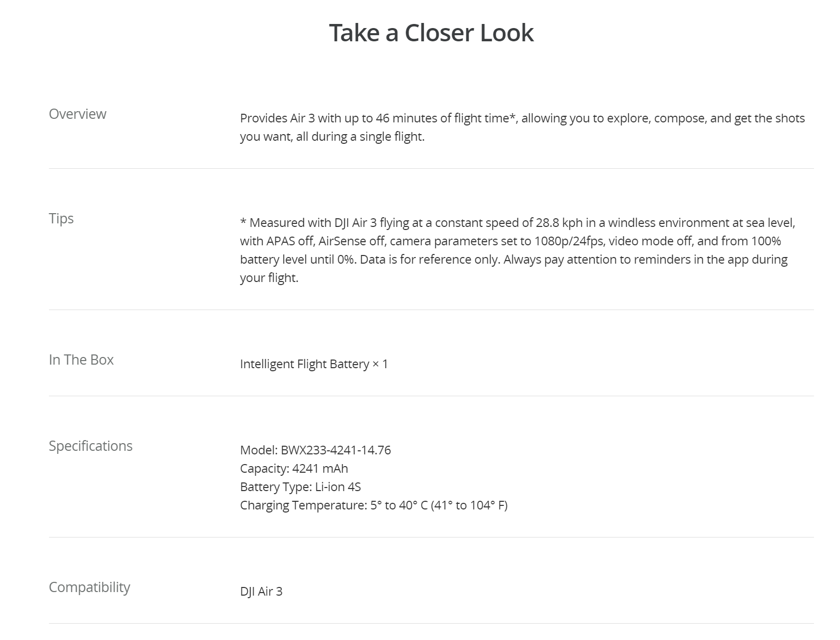Click DJI Air 3 compatibility text

click(x=261, y=592)
